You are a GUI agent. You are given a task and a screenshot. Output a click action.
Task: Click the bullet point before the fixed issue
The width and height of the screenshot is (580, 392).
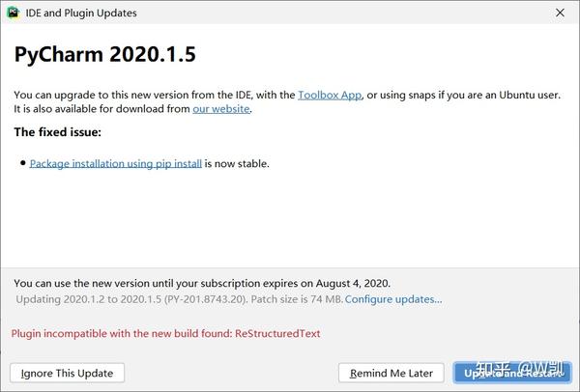(22, 164)
